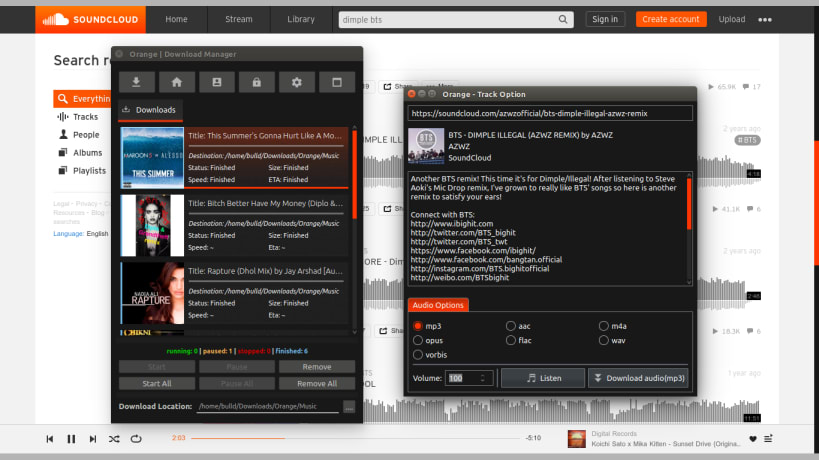Open SoundCloud Library

pos(301,19)
